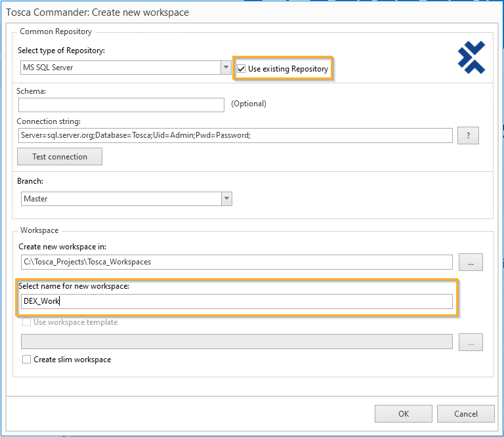
Task: Enable Create slim workspace option
Action: [x=27, y=360]
